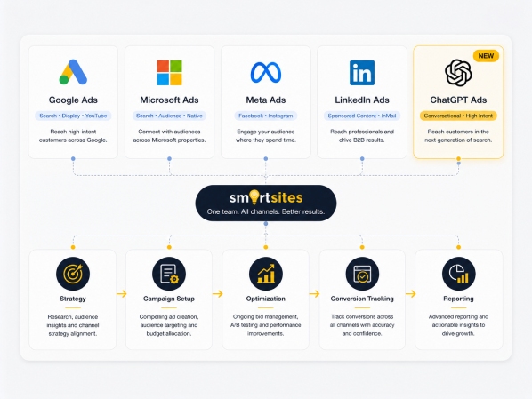The height and width of the screenshot is (399, 532).
Task: Click the Search • Display • YouTube tag
Action: point(73,116)
